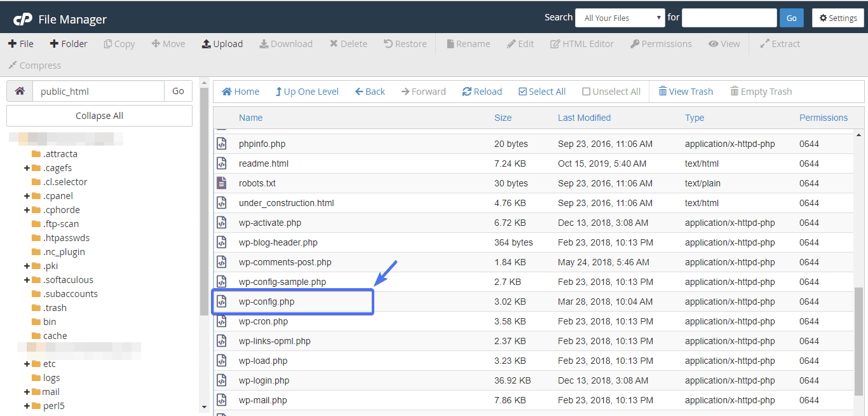Image resolution: width=868 pixels, height=416 pixels.
Task: Click the search text field in the header
Action: point(729,18)
